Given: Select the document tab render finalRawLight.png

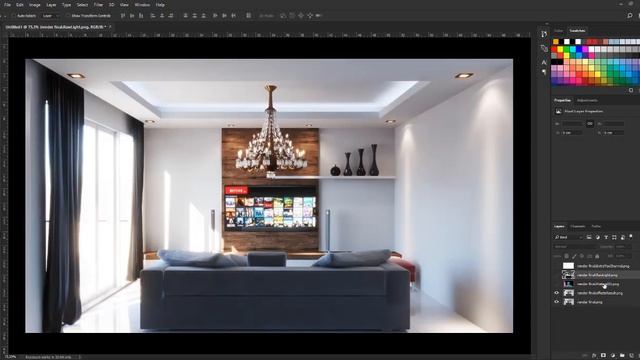Looking at the screenshot, I should (x=56, y=27).
